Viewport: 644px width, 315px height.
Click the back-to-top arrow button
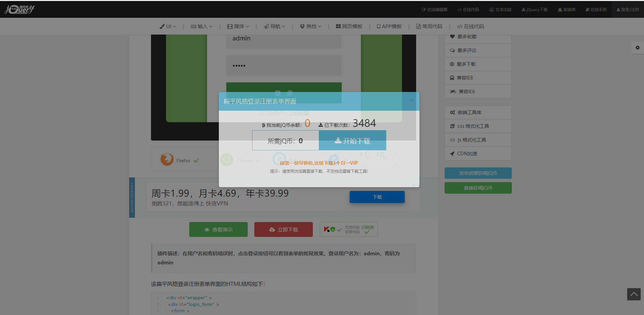coord(634,294)
